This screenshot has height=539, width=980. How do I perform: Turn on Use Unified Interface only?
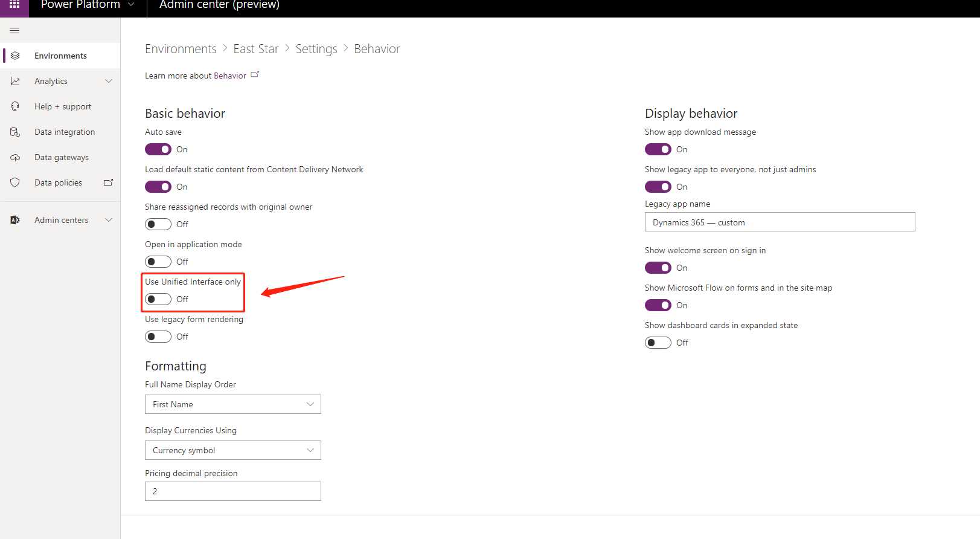tap(158, 299)
